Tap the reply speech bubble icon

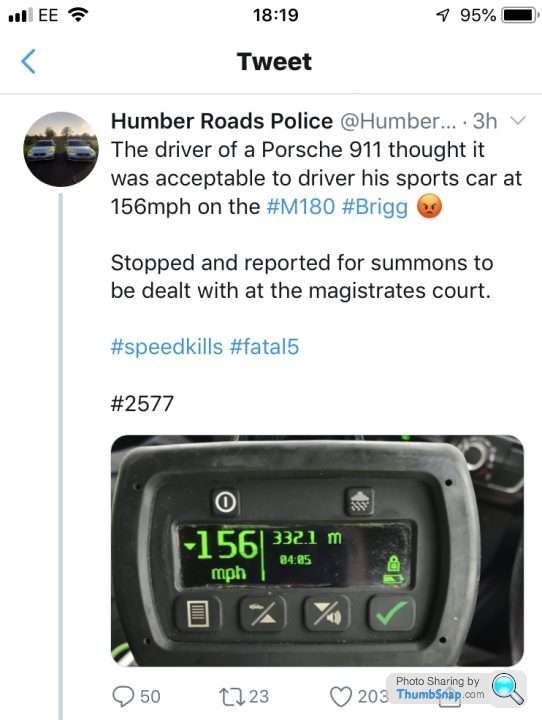[123, 696]
